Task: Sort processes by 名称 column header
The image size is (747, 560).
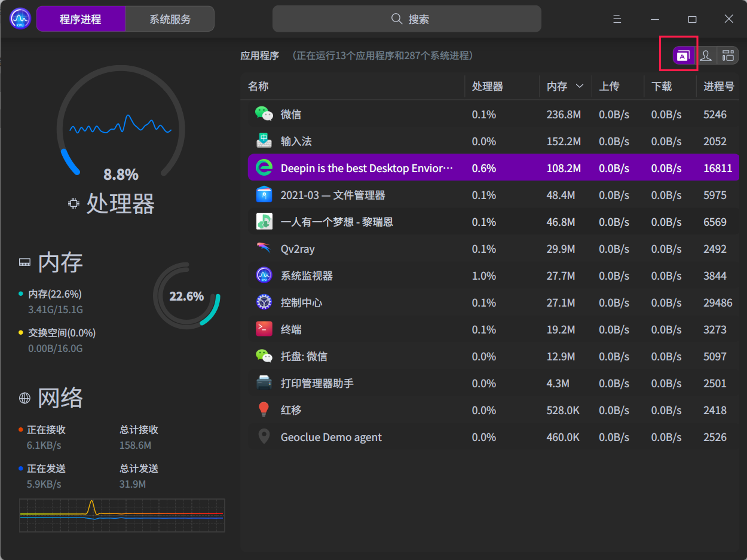Action: click(x=258, y=87)
